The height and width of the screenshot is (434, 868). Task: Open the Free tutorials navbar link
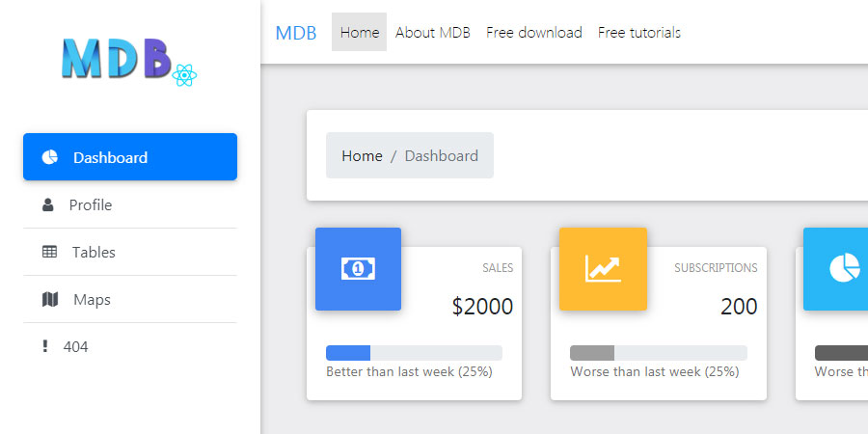639,32
